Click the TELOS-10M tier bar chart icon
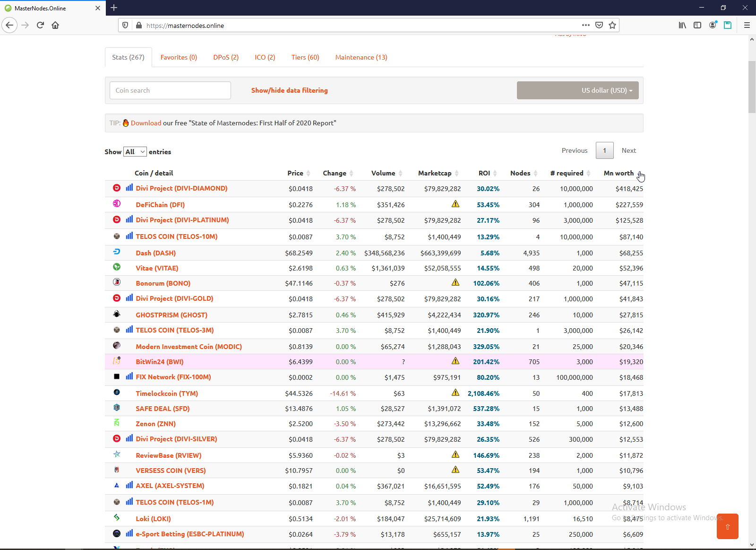 [129, 236]
